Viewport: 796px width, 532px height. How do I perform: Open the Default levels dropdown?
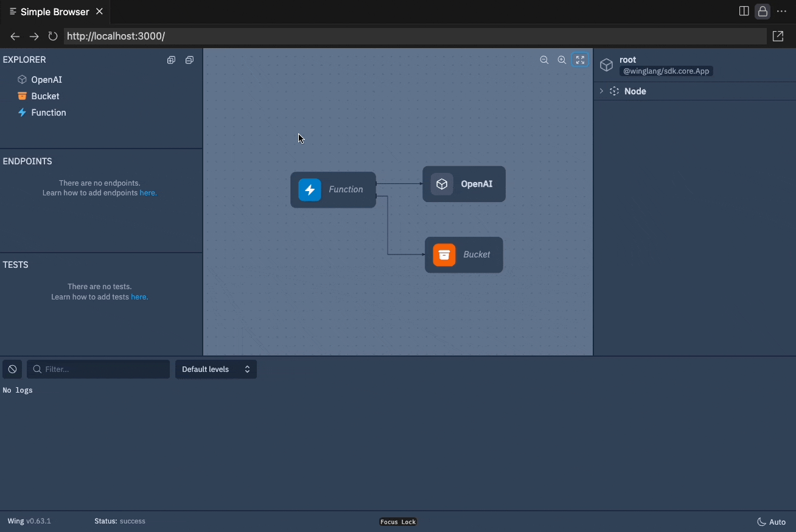pos(215,369)
